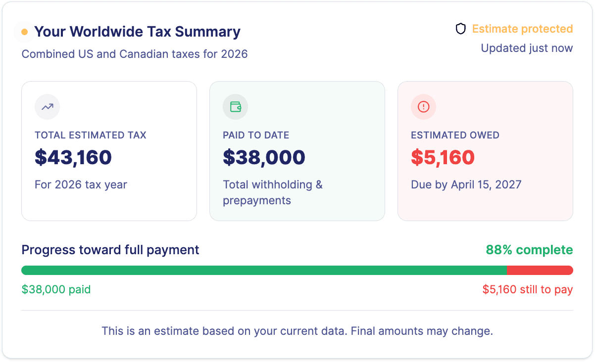This screenshot has height=364, width=595.
Task: Click the red alert icon in Estimated Owed card
Action: 424,107
